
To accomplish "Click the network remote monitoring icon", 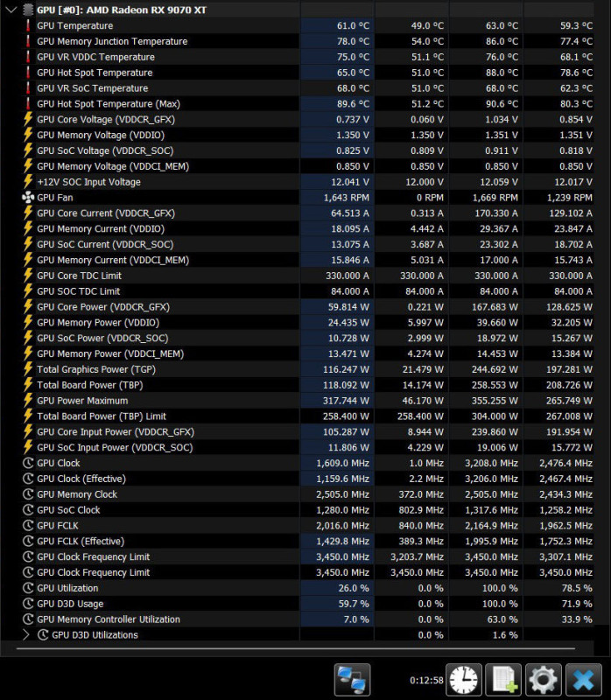I will point(352,680).
